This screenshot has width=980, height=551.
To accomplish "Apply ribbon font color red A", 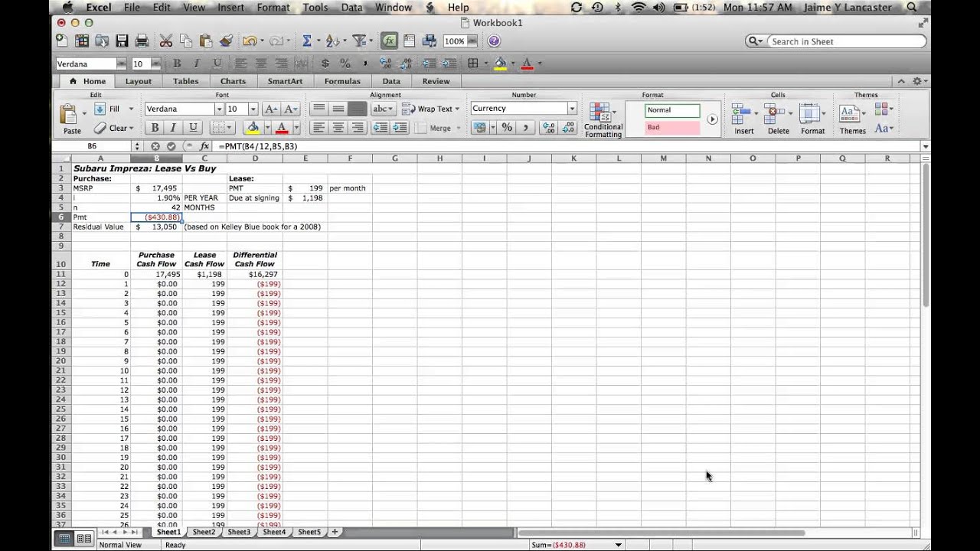I will [282, 128].
